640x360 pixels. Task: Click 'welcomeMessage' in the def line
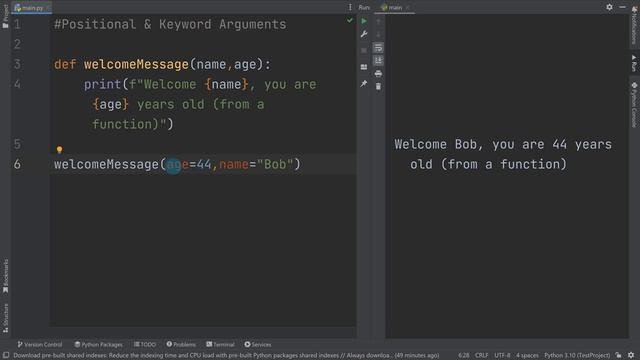pos(136,64)
